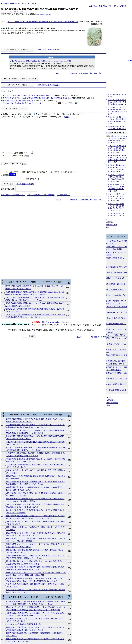The height and width of the screenshot is (644, 132).
Task: Open 最新投稿・コメント全文リスト link
Action: [x=13, y=195]
